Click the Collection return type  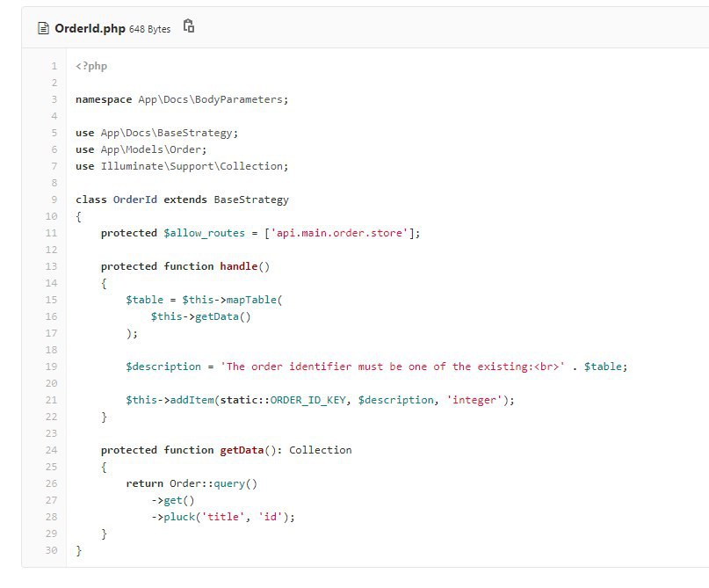320,450
